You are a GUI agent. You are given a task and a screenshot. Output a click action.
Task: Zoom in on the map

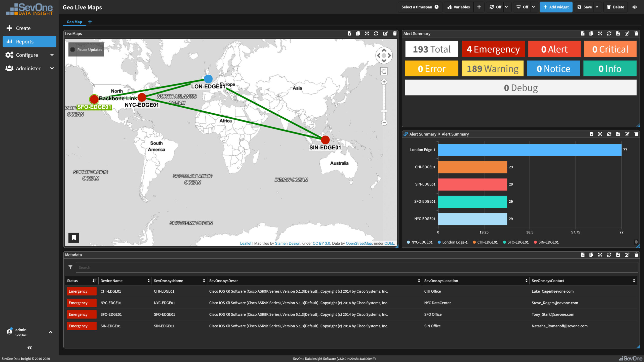point(384,82)
